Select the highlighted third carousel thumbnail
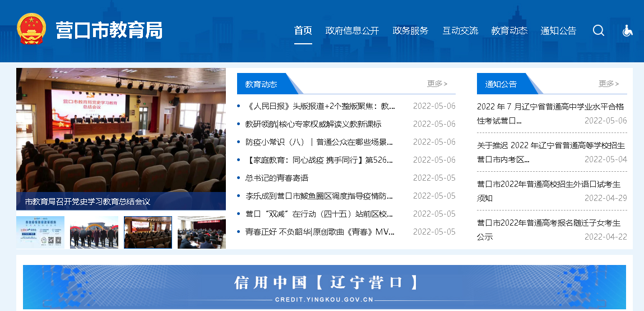Screen dimensions: 644x311 pyautogui.click(x=148, y=232)
